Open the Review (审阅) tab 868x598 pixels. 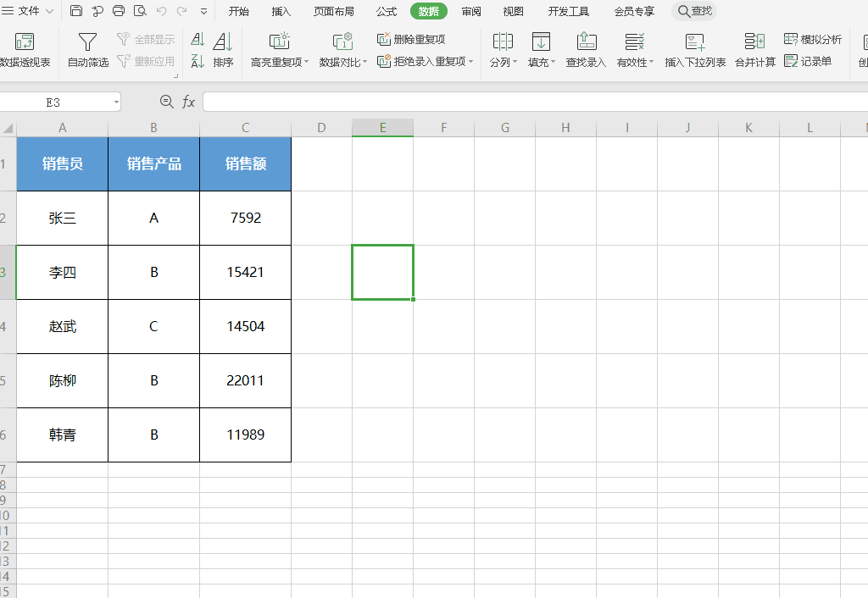[x=471, y=11]
